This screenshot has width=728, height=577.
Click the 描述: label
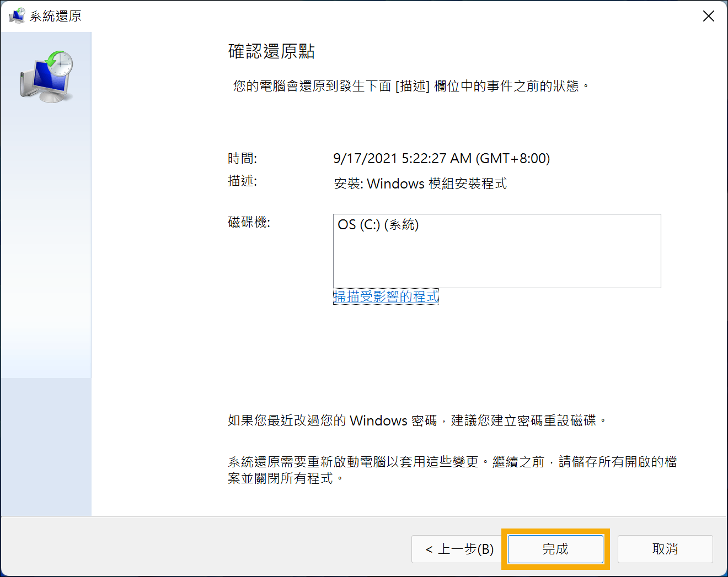coord(243,181)
